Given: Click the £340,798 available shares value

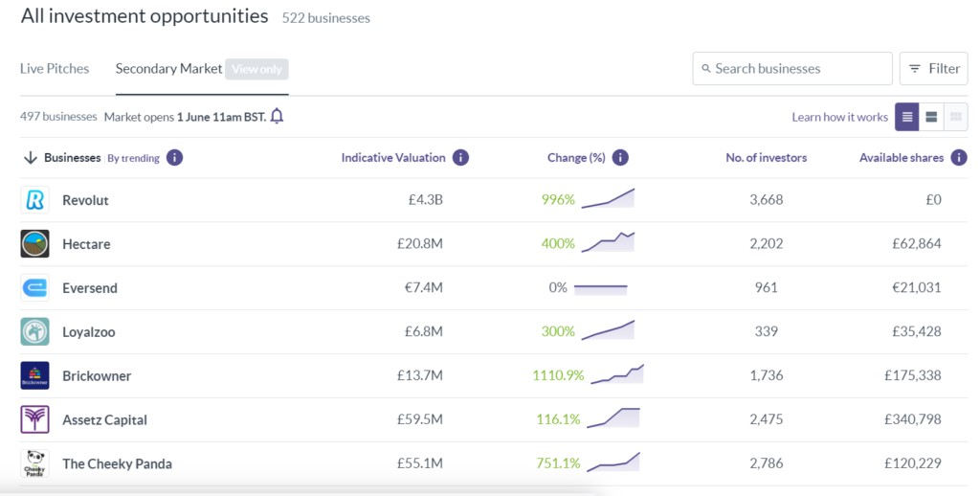Looking at the screenshot, I should (913, 419).
